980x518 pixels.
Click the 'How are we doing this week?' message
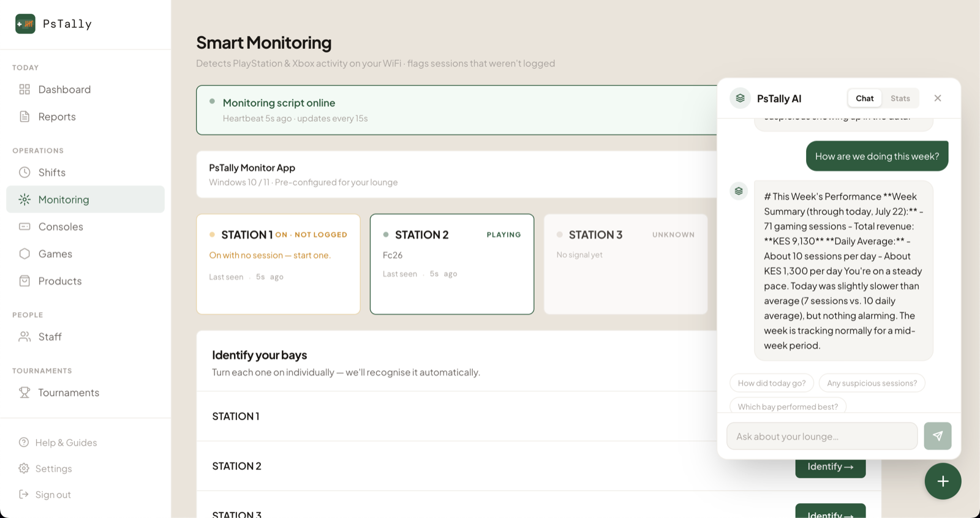pos(877,156)
